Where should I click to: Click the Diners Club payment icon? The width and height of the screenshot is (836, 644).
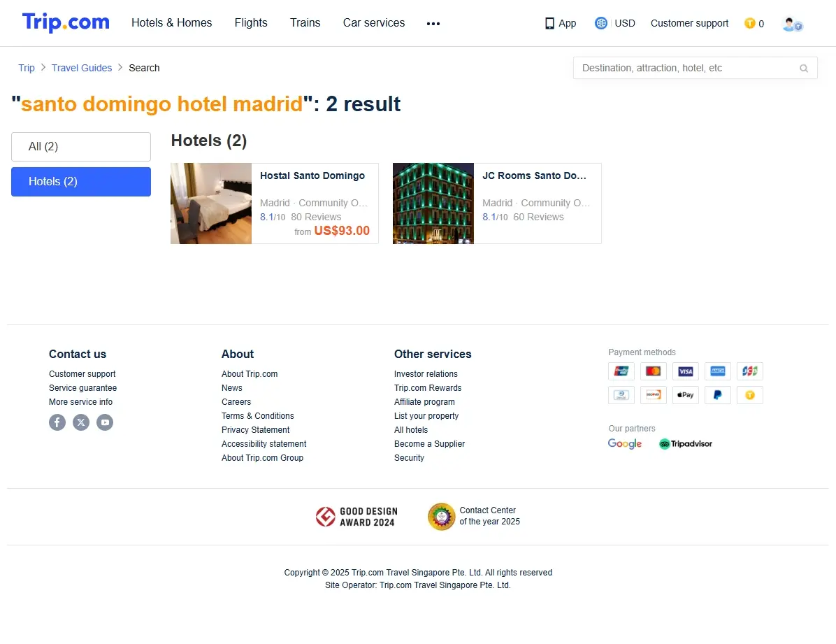click(621, 395)
